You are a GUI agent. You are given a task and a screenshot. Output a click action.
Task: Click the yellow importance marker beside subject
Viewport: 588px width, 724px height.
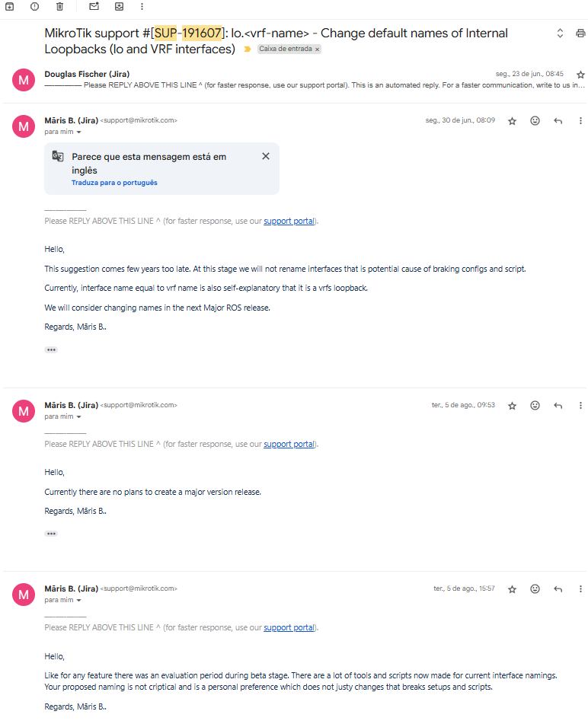(x=247, y=49)
